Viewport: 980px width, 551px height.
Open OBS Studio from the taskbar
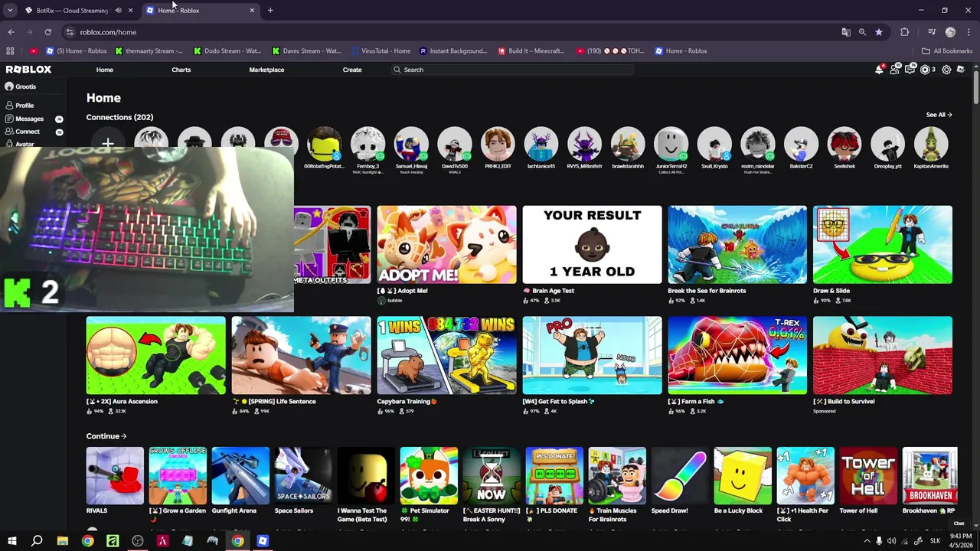click(138, 541)
